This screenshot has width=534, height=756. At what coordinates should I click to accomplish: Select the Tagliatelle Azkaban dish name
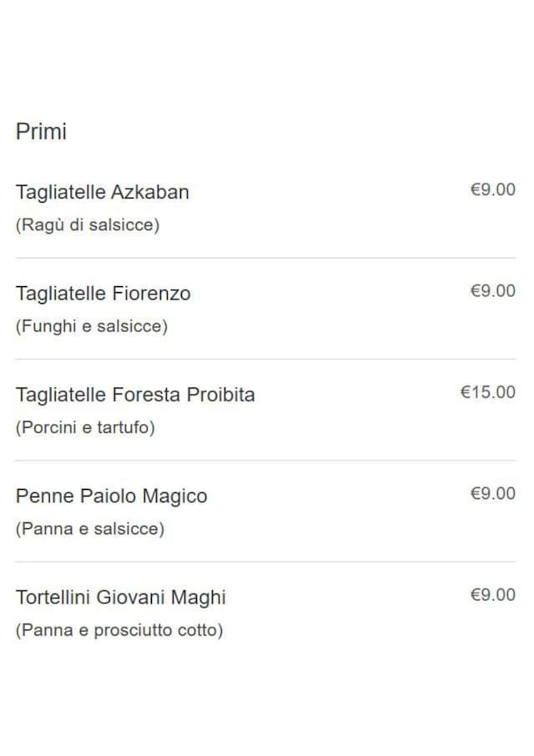click(x=102, y=192)
